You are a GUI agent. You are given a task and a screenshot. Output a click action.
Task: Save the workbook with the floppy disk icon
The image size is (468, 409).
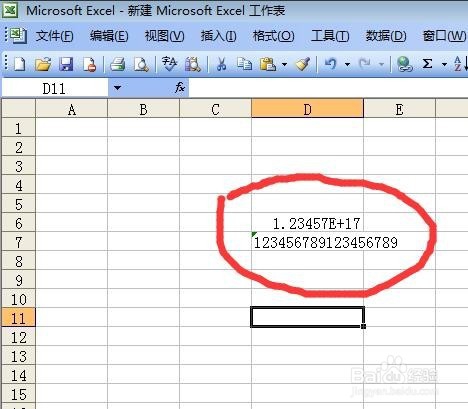click(66, 64)
